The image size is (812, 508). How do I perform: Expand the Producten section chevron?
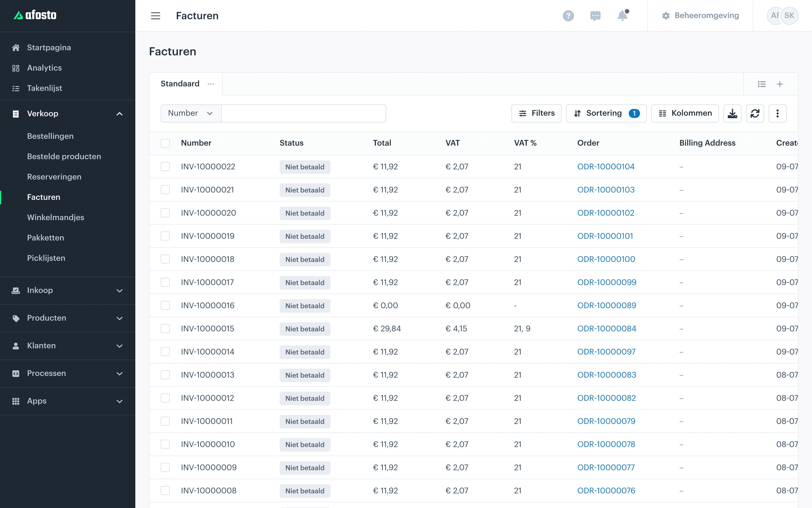119,318
